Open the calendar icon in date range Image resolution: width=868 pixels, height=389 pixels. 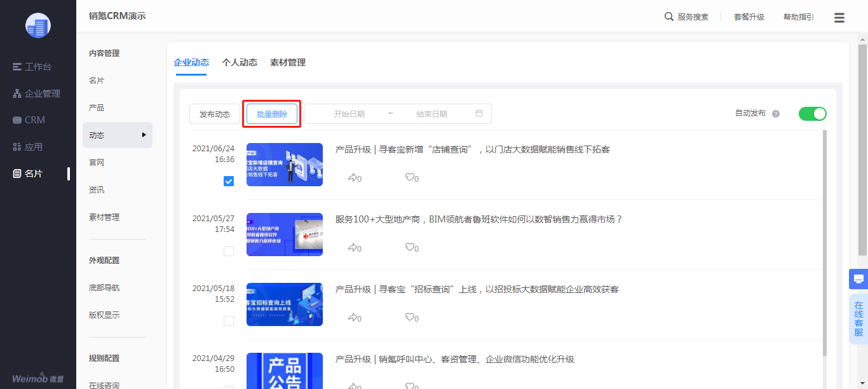click(x=479, y=113)
